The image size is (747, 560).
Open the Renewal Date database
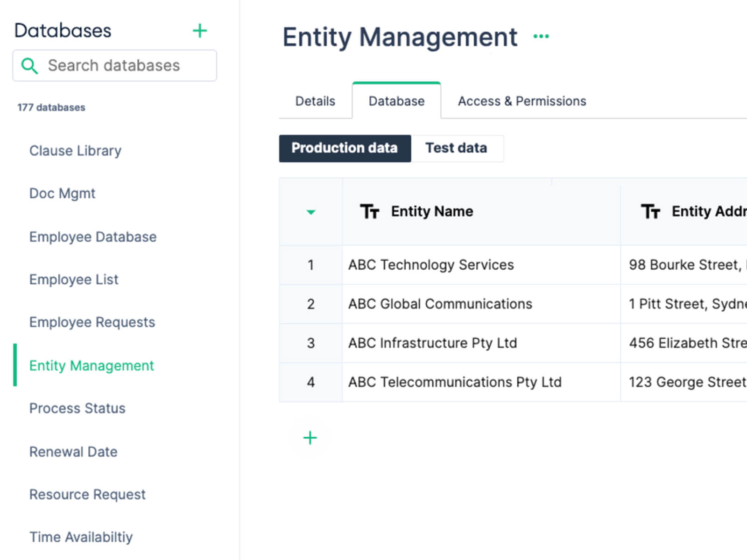click(73, 452)
